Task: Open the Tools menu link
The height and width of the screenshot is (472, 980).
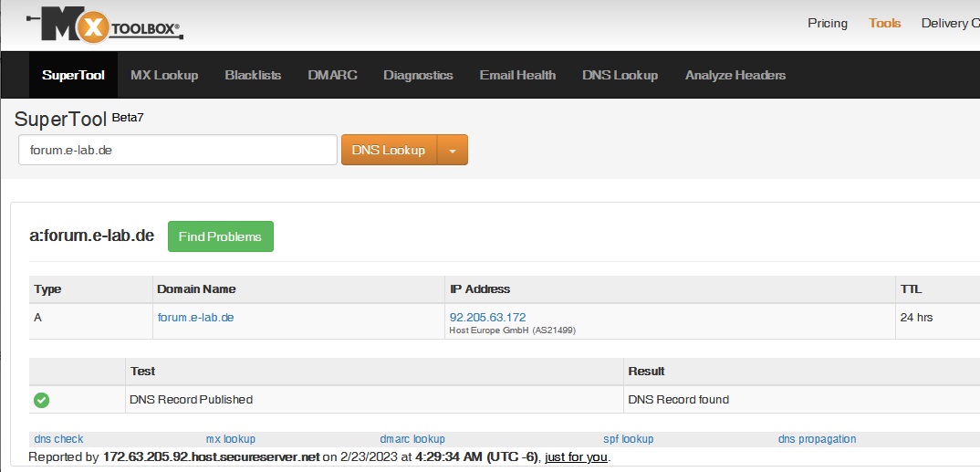Action: click(x=885, y=24)
